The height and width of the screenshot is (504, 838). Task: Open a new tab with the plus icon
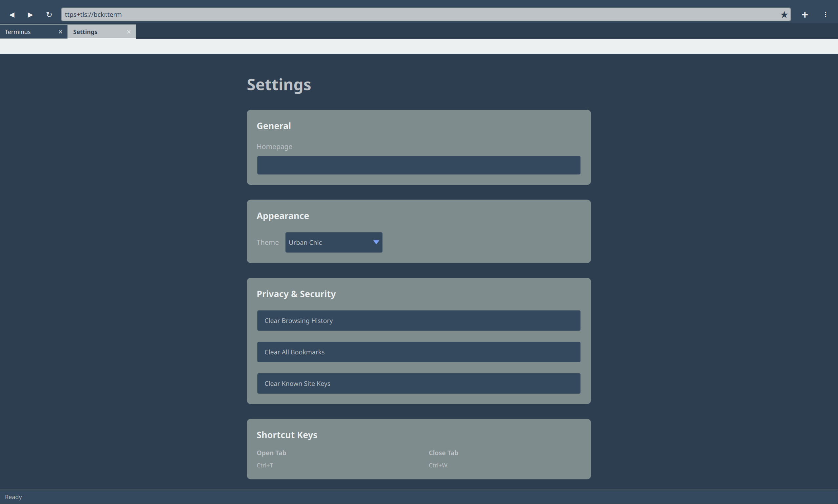(x=805, y=15)
